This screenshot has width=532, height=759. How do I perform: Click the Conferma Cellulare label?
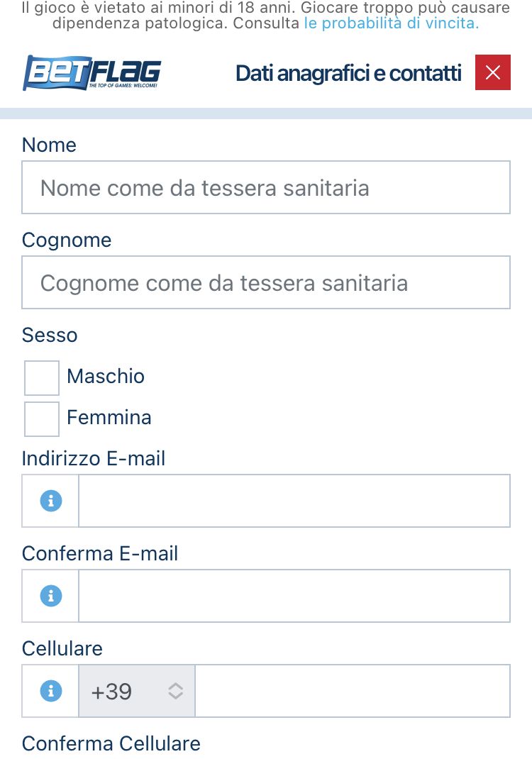coord(111,743)
